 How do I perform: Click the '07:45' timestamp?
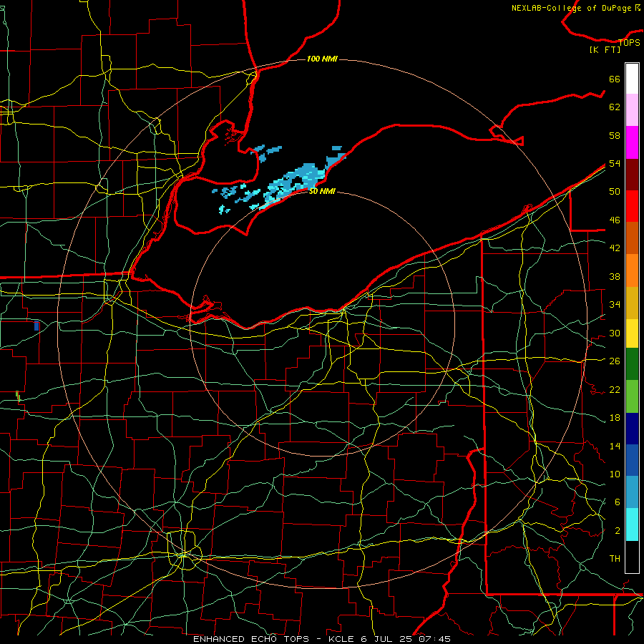click(x=435, y=639)
